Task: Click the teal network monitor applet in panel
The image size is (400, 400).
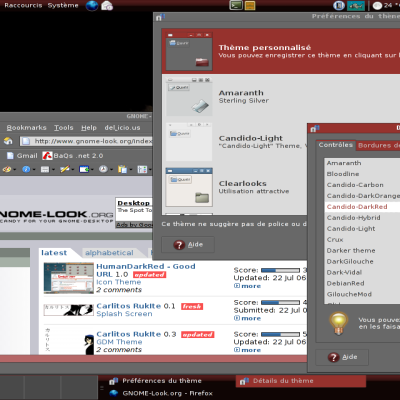Action: (x=356, y=6)
